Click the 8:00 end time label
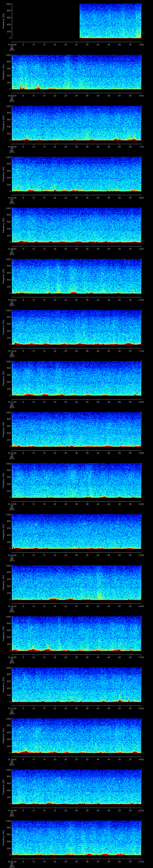The height and width of the screenshot is (868, 153). (141, 198)
